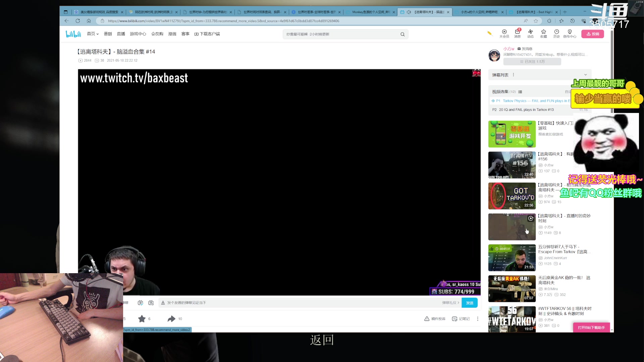The width and height of the screenshot is (644, 362).
Task: Open GOT TARKOV'D video thumbnail
Action: (512, 196)
